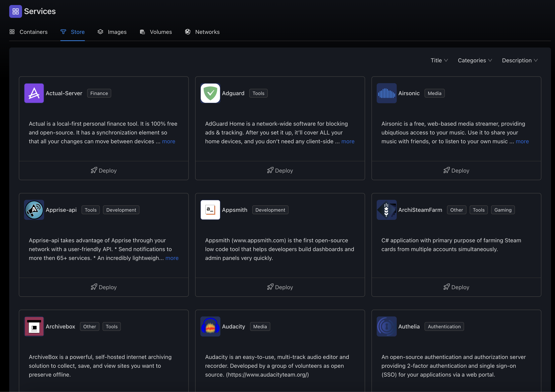Image resolution: width=555 pixels, height=392 pixels.
Task: Click the Apprise-api megaphone icon
Action: 34,210
